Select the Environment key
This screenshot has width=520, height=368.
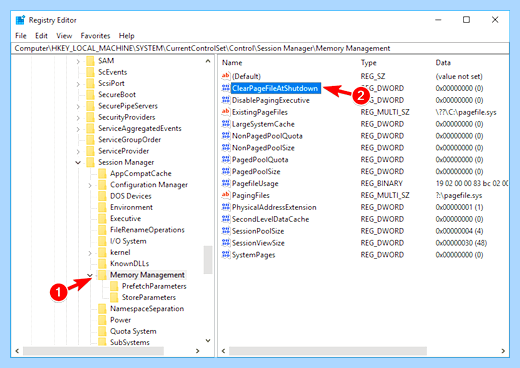[131, 207]
